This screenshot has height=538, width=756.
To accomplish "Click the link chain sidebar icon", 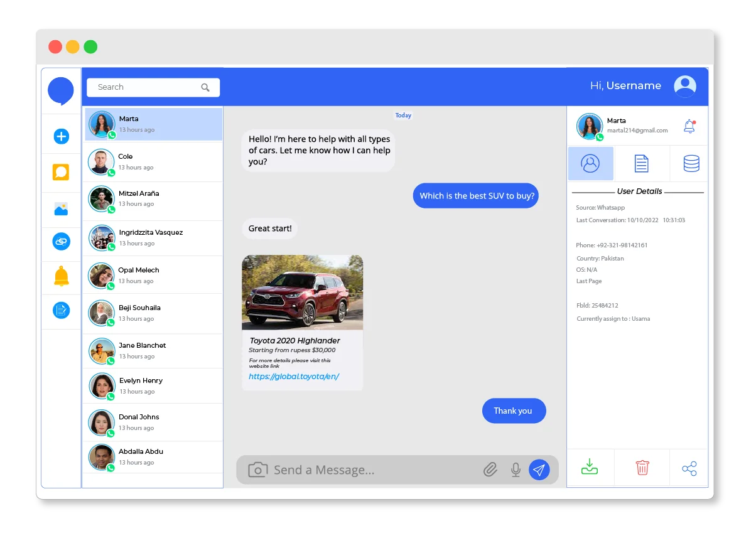I will point(61,241).
